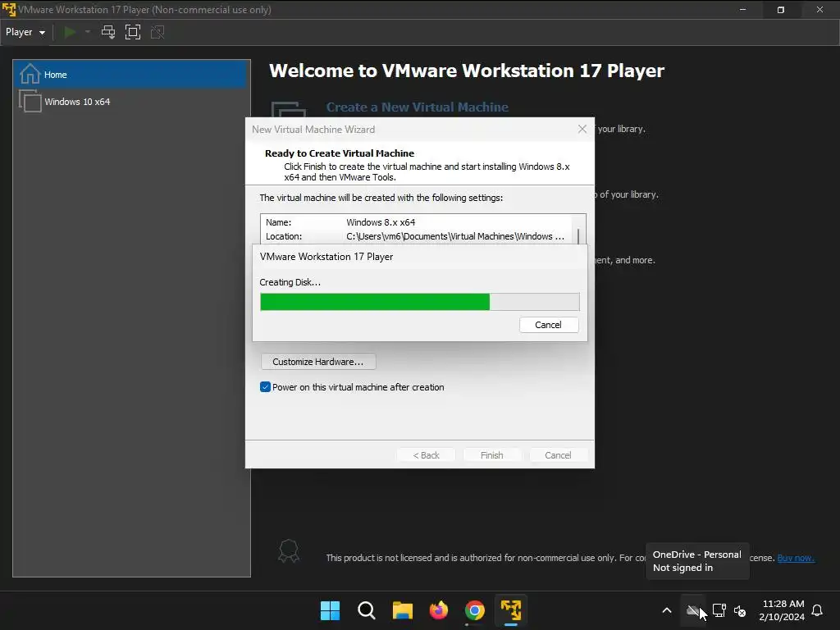Expand the power options arrow beside play
The width and height of the screenshot is (840, 630).
click(88, 32)
